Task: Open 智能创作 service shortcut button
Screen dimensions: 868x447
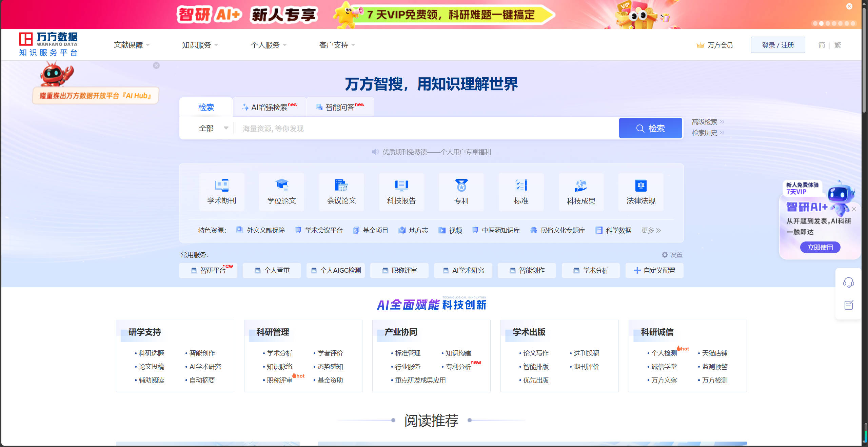Action: (x=527, y=270)
